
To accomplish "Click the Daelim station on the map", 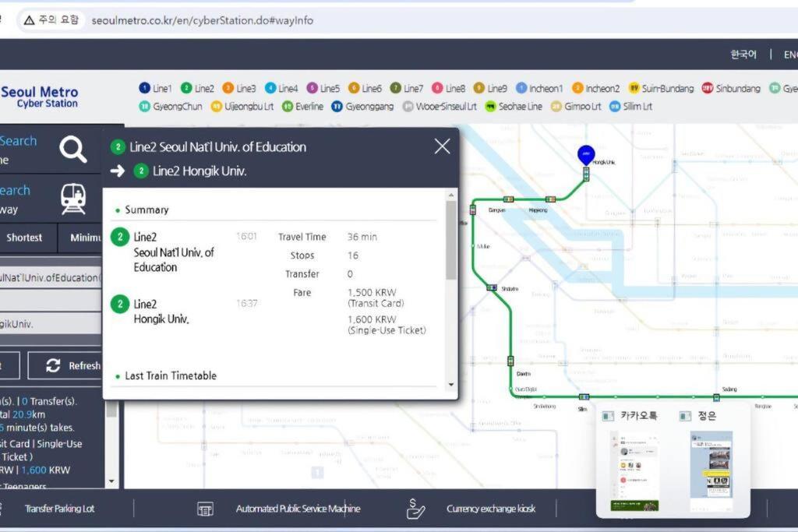I will 510,361.
